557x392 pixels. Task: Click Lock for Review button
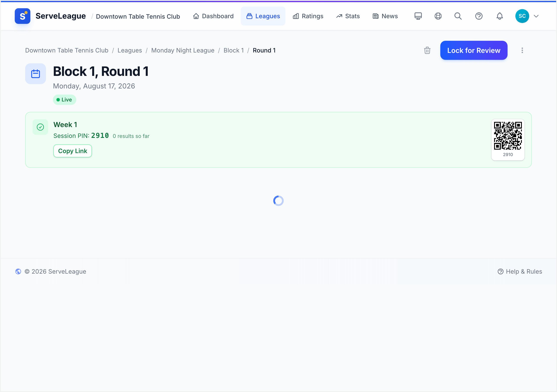click(473, 50)
